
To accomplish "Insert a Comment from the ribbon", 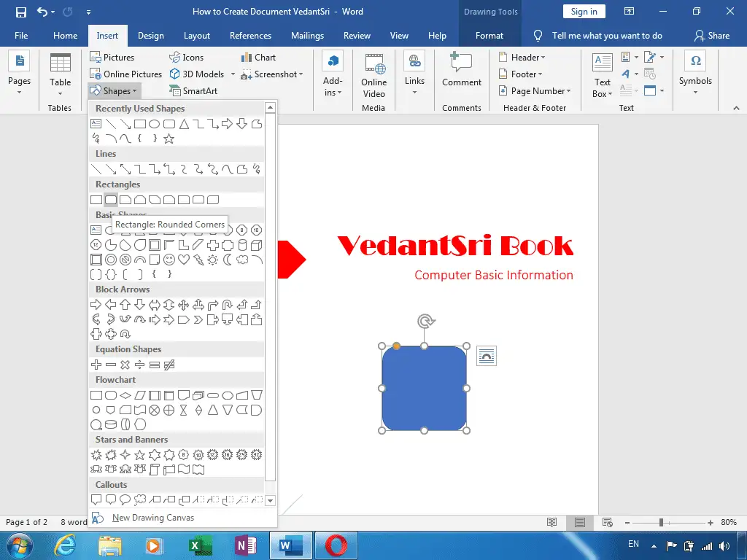I will tap(461, 69).
